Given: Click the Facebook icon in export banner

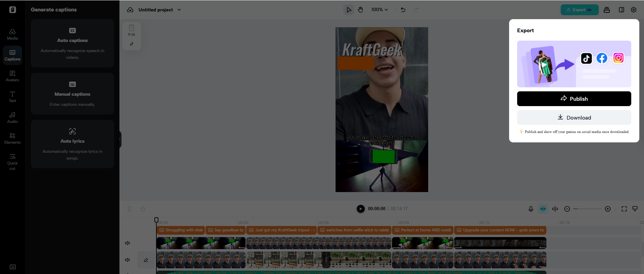Looking at the screenshot, I should point(602,58).
